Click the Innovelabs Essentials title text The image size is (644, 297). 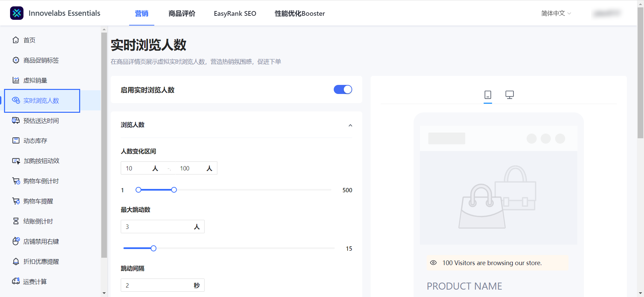[x=64, y=13]
